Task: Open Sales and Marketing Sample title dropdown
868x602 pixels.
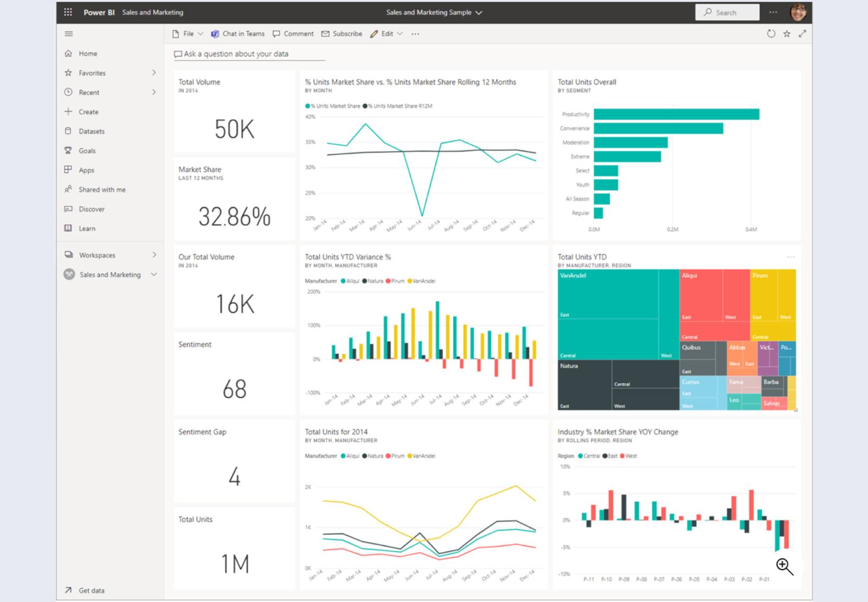Action: (x=434, y=12)
